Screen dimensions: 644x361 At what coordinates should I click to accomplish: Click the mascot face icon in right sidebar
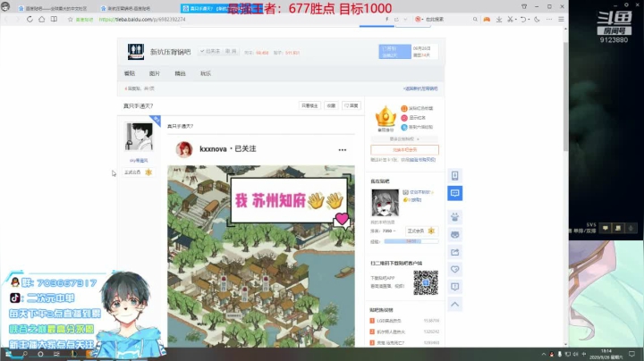click(454, 235)
